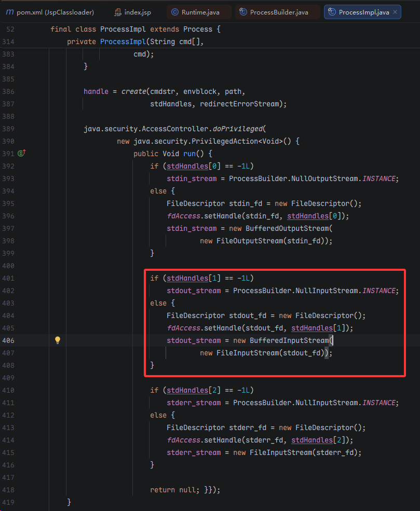Click the light bulb quick-fix icon
Image resolution: width=420 pixels, height=511 pixels.
(x=58, y=340)
